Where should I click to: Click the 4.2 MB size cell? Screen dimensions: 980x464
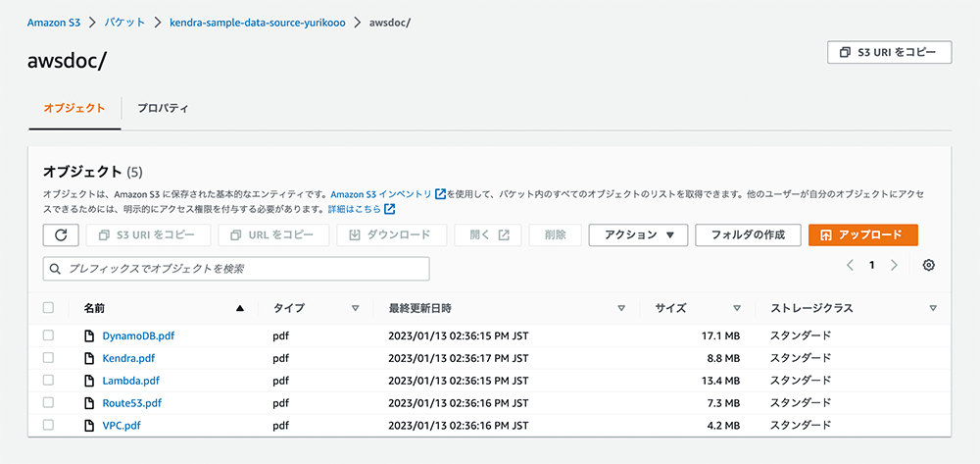724,425
